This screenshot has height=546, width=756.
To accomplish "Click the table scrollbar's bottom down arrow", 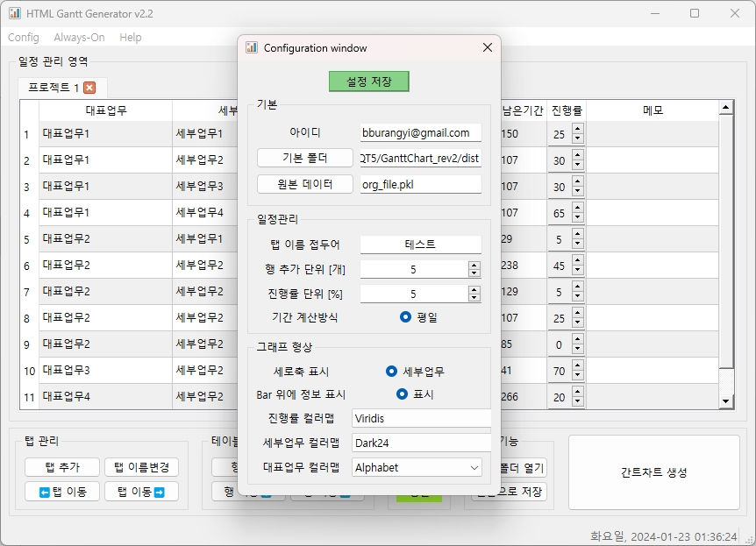I will click(x=725, y=401).
